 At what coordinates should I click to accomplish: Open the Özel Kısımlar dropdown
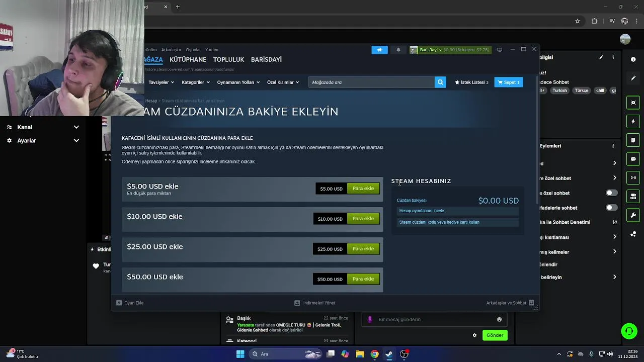[283, 82]
